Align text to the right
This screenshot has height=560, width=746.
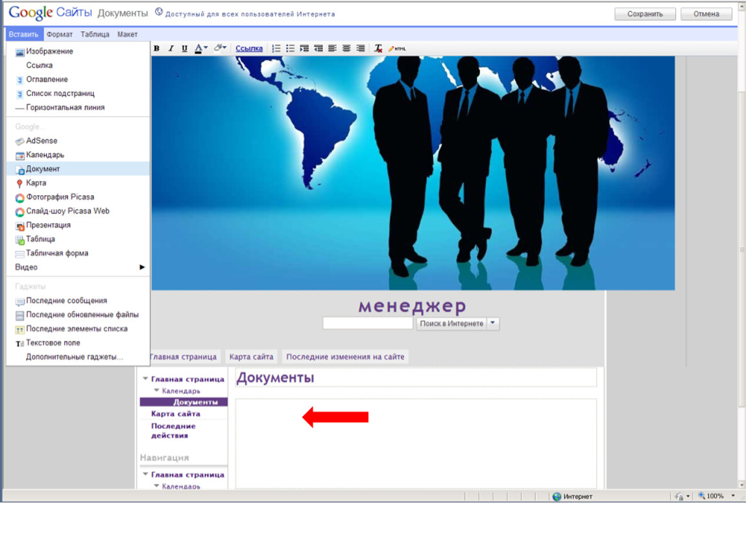[x=361, y=48]
